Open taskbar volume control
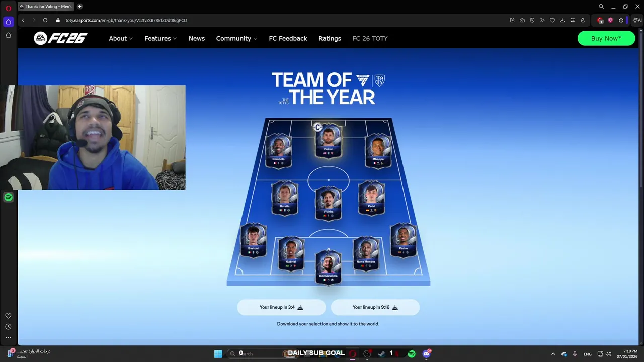The height and width of the screenshot is (362, 644). point(608,354)
